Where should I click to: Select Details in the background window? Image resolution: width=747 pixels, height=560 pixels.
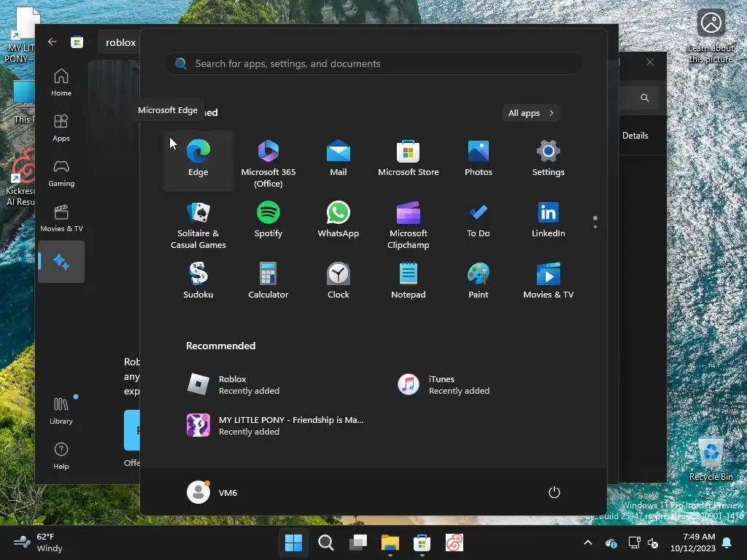point(635,135)
